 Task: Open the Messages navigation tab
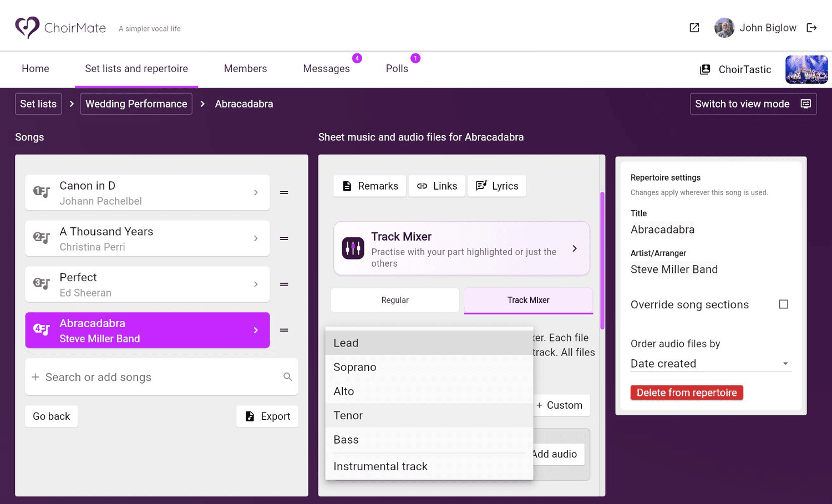[x=326, y=69]
